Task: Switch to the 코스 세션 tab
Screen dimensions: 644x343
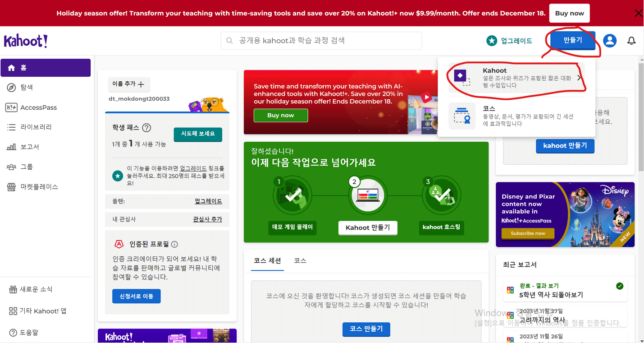Action: coord(267,261)
